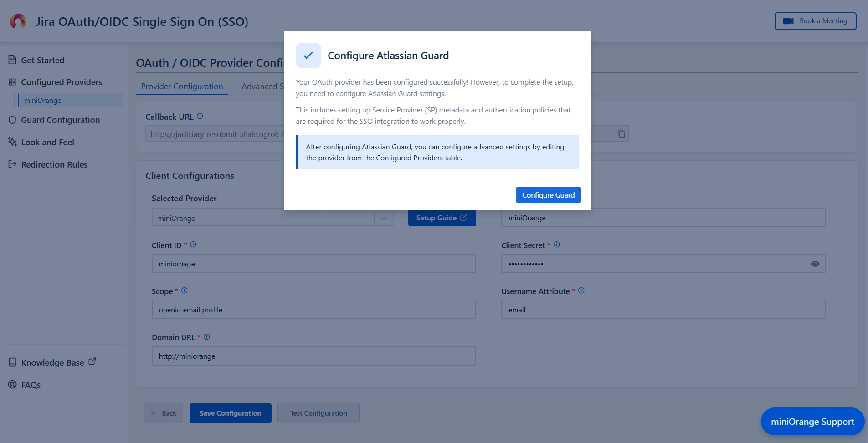The height and width of the screenshot is (443, 868).
Task: Click the checkmark icon in the dialog
Action: [308, 56]
